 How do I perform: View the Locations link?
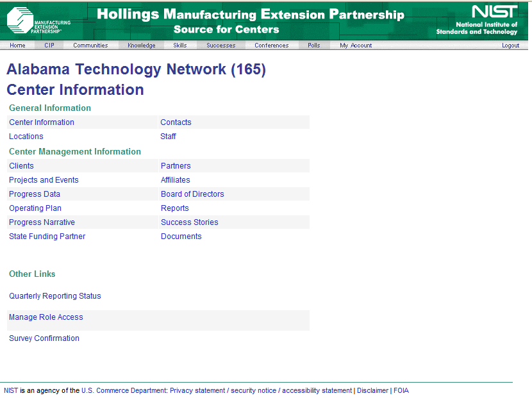click(26, 137)
